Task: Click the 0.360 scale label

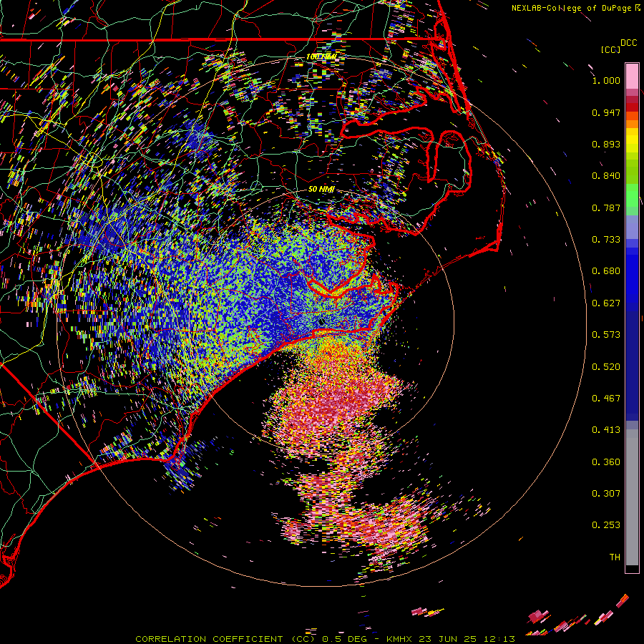Action: coord(606,462)
